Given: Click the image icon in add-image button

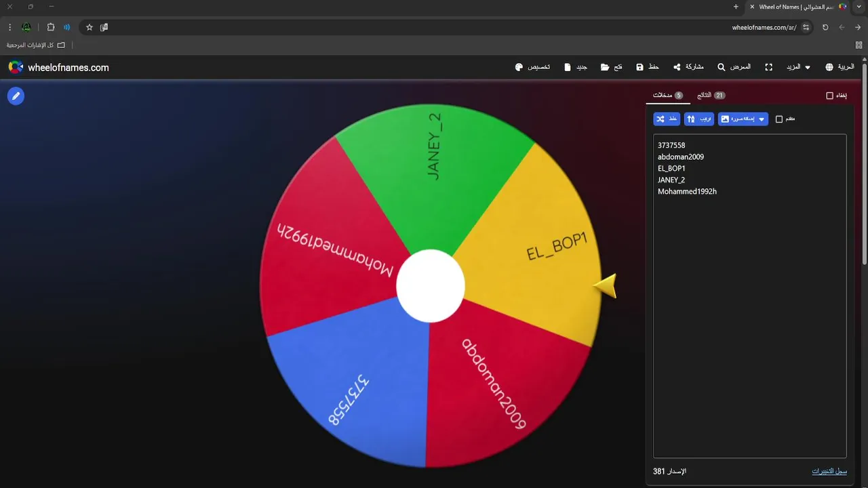Looking at the screenshot, I should 725,119.
